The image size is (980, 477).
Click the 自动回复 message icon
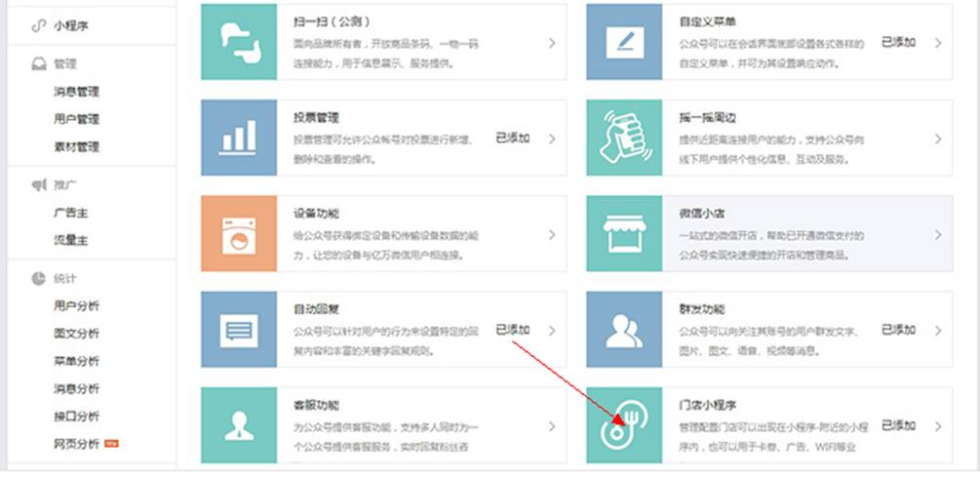tap(238, 330)
